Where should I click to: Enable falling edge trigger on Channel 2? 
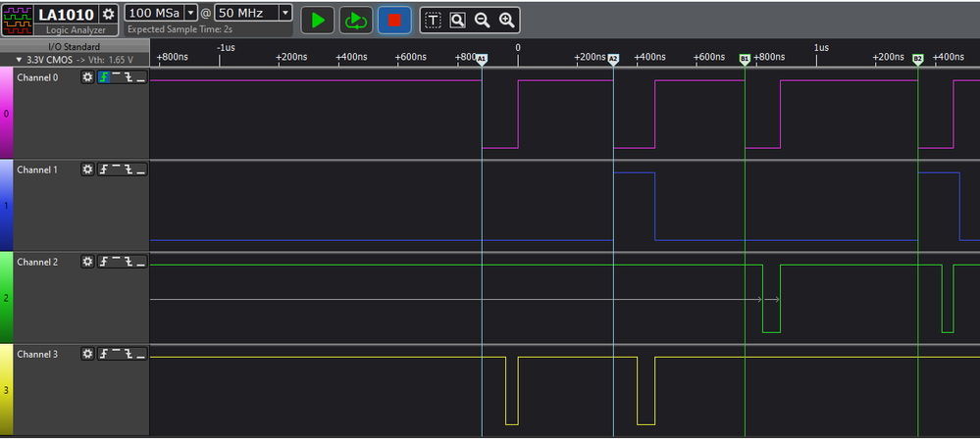pos(129,262)
